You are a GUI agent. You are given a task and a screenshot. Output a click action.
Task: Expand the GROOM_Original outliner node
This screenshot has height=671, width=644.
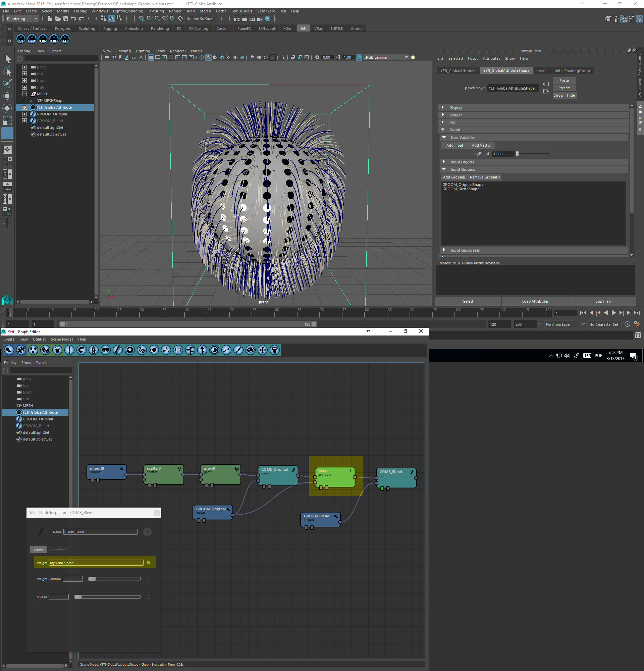[24, 114]
